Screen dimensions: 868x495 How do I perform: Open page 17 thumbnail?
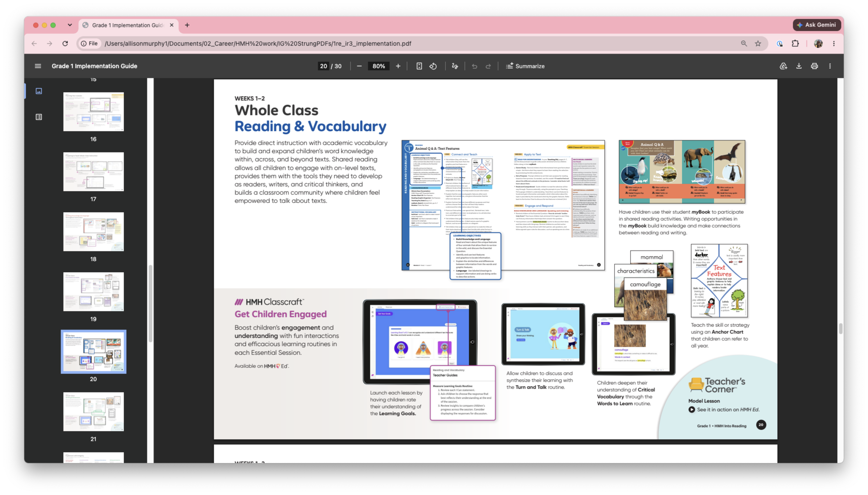pos(93,172)
